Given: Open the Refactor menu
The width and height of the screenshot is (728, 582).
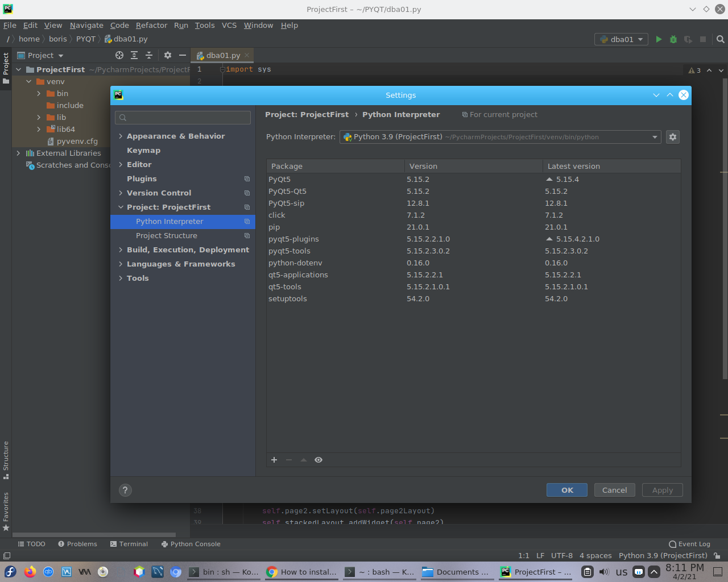Looking at the screenshot, I should (151, 26).
